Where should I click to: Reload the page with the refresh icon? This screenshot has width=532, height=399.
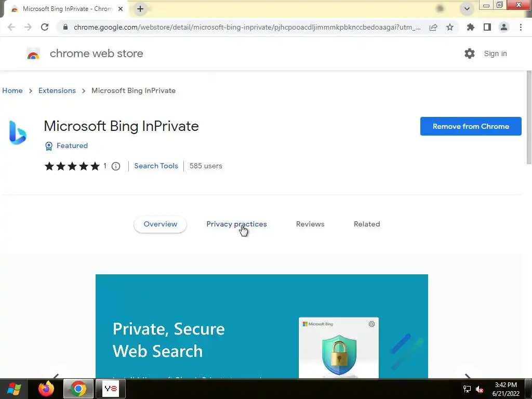45,27
